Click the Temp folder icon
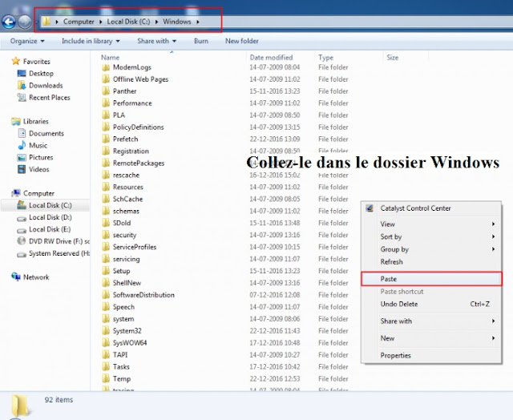The height and width of the screenshot is (420, 513). point(106,379)
